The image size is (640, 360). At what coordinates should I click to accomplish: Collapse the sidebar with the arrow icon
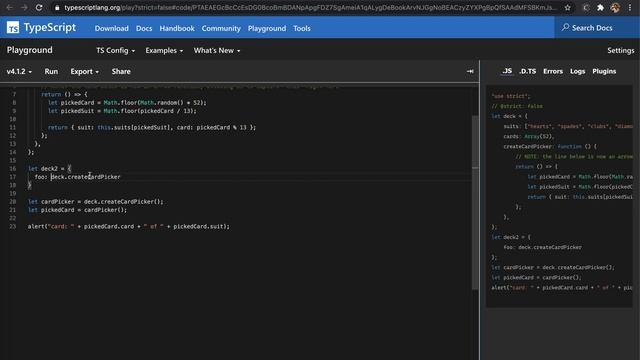click(x=470, y=71)
